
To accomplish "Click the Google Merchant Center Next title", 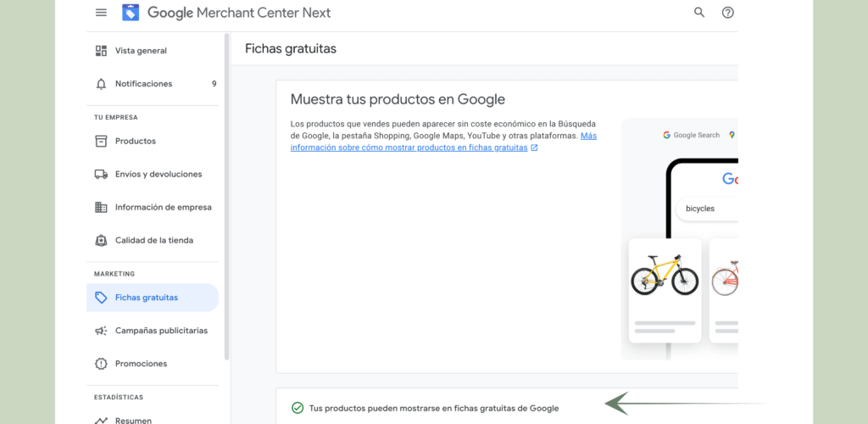I will pos(239,12).
